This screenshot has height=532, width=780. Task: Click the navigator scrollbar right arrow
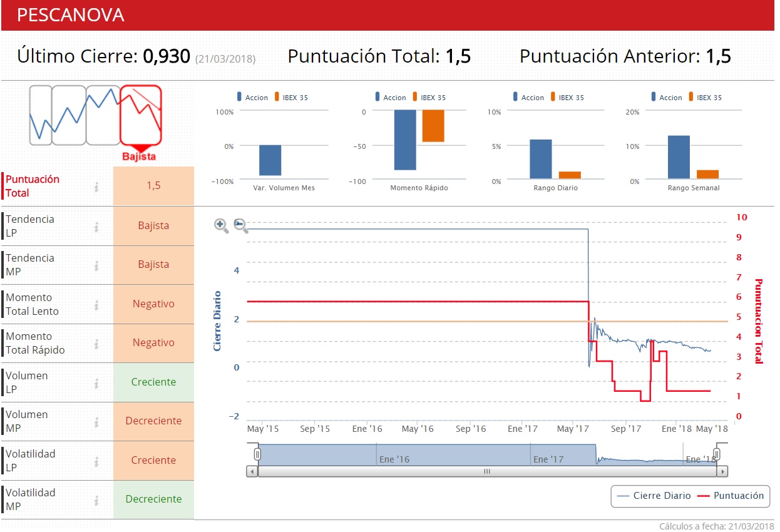pyautogui.click(x=723, y=471)
